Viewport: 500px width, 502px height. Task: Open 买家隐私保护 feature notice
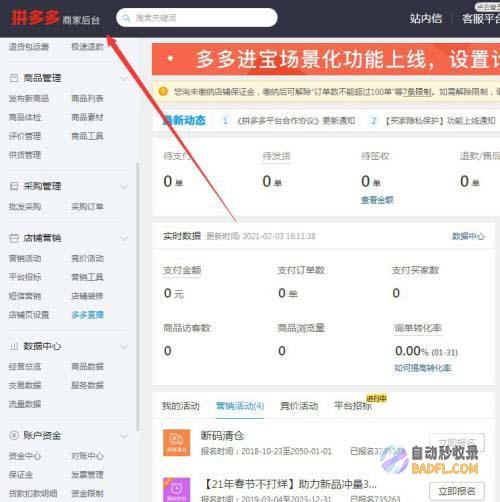pos(440,121)
